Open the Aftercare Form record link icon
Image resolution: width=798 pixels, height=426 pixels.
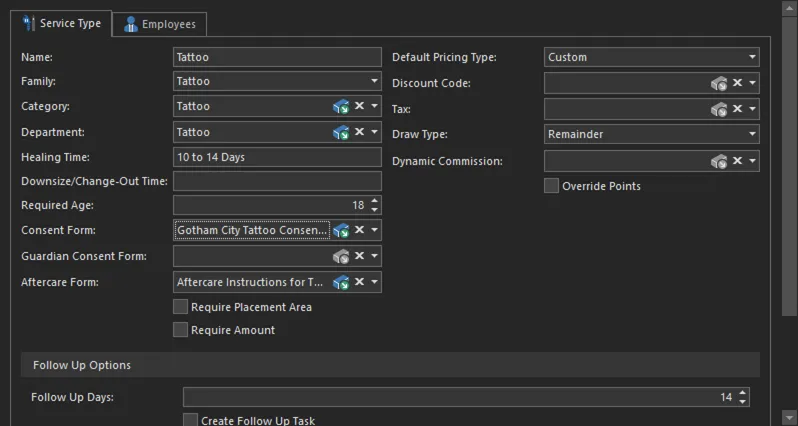pos(341,282)
